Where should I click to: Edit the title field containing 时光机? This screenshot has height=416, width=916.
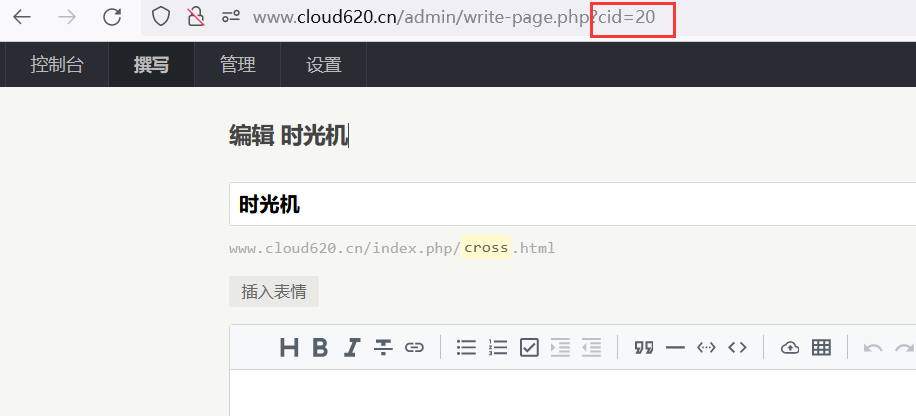tap(572, 204)
